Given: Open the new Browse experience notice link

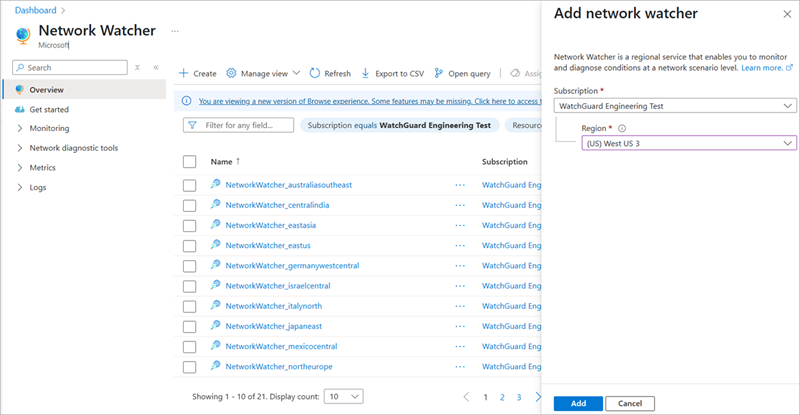Looking at the screenshot, I should tap(370, 101).
